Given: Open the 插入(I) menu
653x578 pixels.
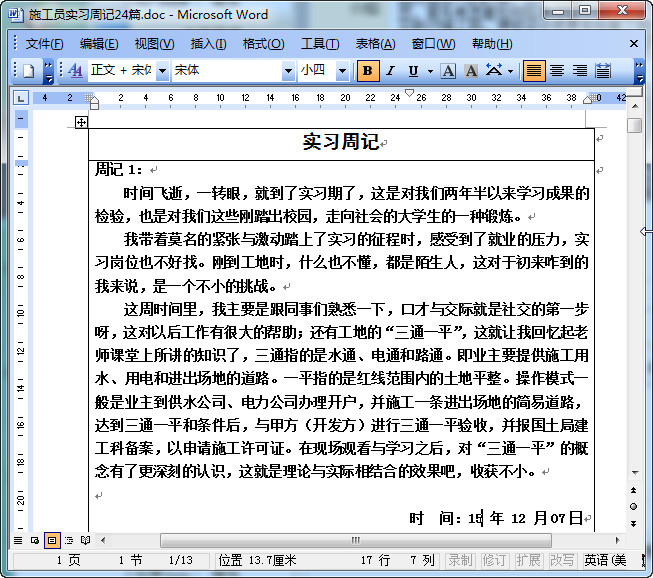Looking at the screenshot, I should tap(208, 44).
